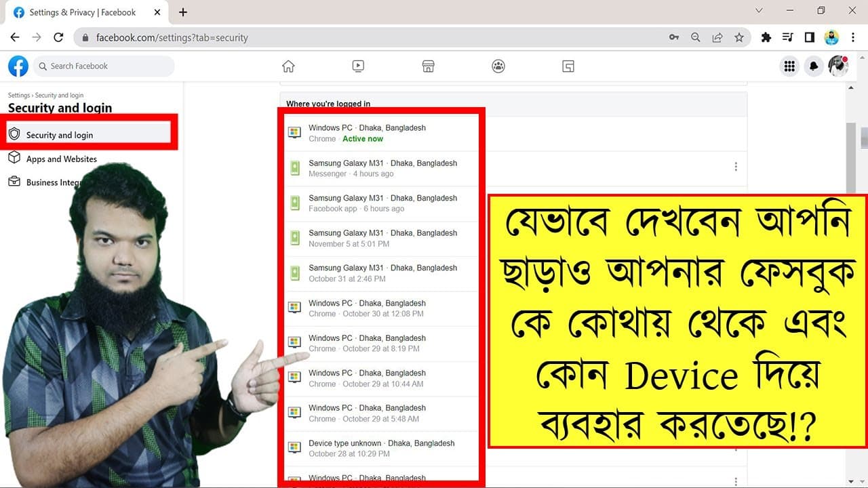The image size is (868, 488).
Task: Open the Facebook Watch video icon
Action: click(358, 66)
